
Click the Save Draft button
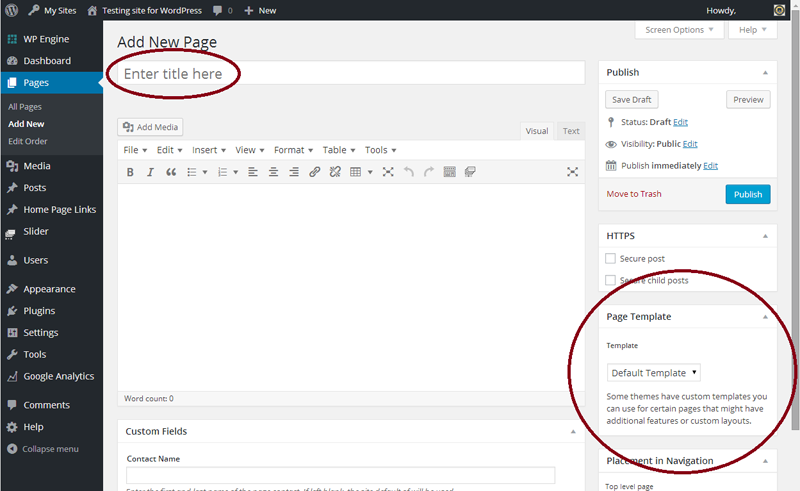pos(632,100)
